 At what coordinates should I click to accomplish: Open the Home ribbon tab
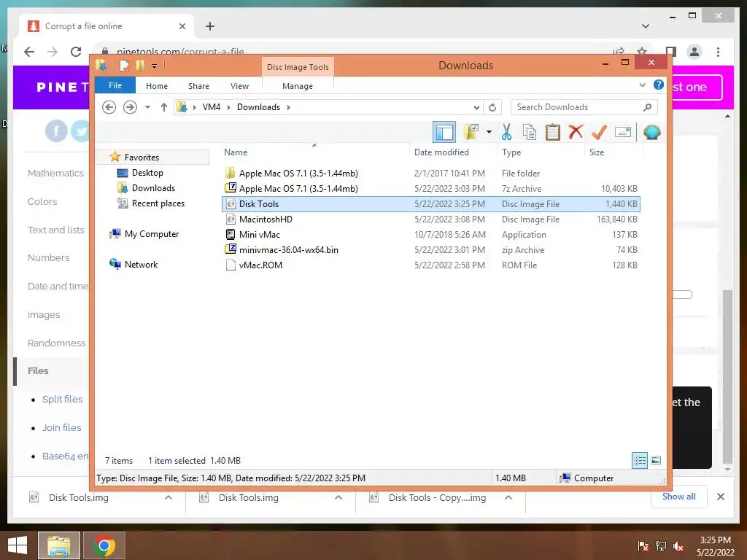tap(157, 86)
